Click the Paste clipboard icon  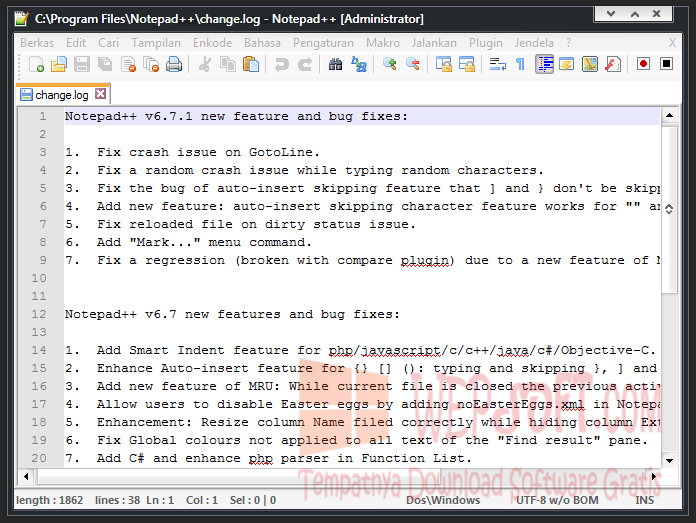pos(251,64)
